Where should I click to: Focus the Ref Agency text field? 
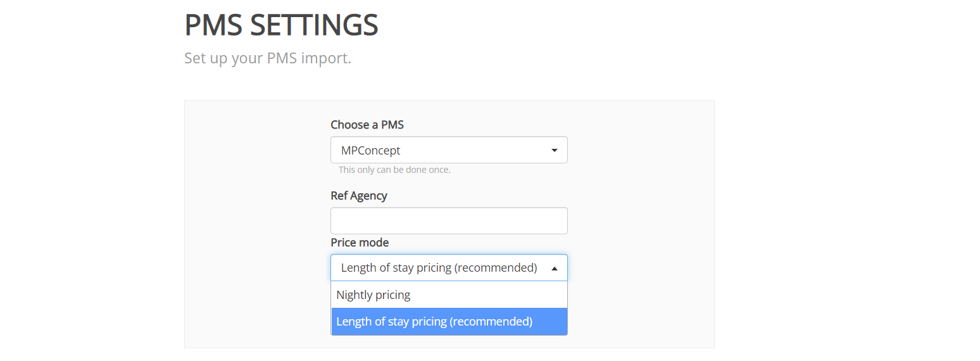(x=448, y=221)
